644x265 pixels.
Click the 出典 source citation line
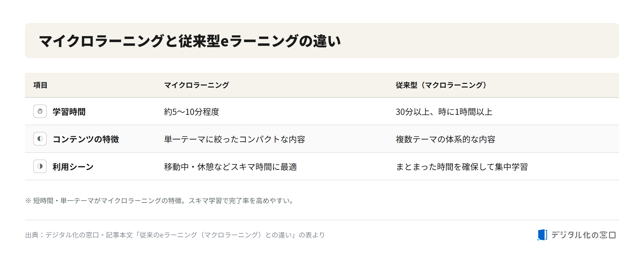175,235
